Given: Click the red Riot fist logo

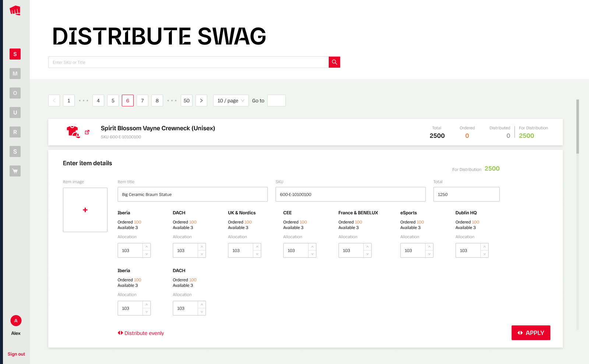Looking at the screenshot, I should pyautogui.click(x=15, y=10).
